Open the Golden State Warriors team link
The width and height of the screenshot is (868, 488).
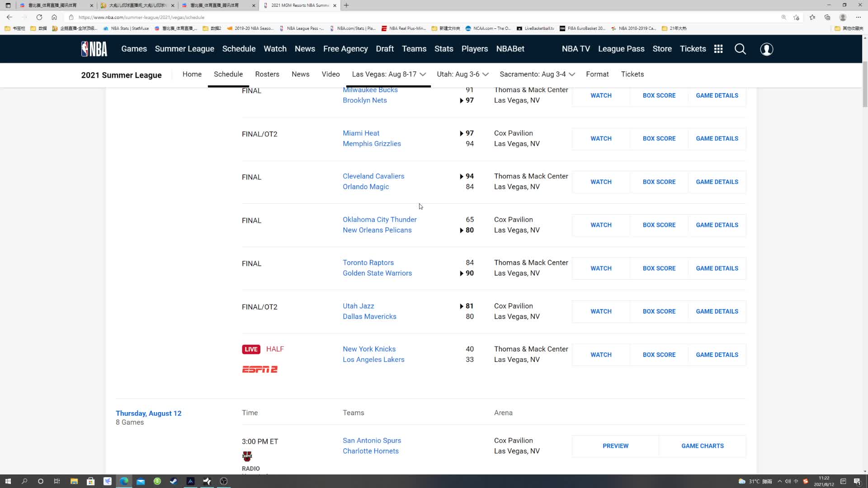click(x=377, y=273)
